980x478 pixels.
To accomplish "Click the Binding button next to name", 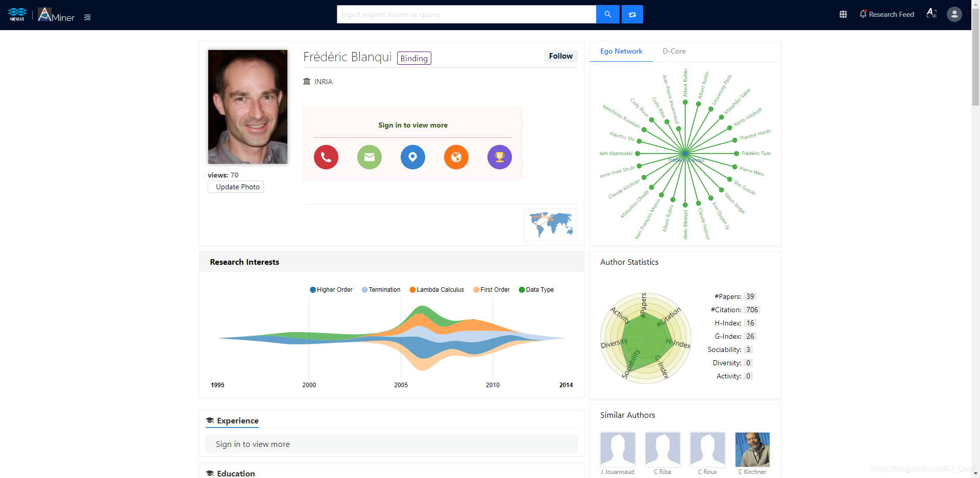I will click(414, 58).
